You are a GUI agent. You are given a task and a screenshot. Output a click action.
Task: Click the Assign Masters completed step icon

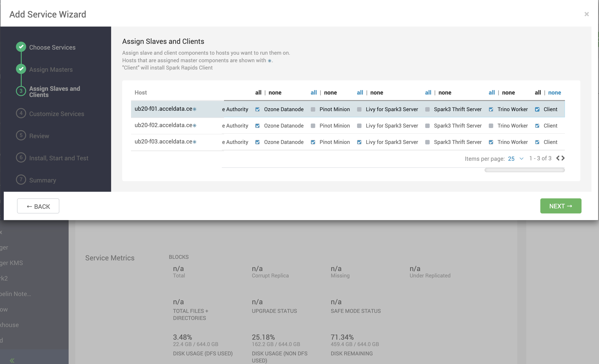coord(21,69)
